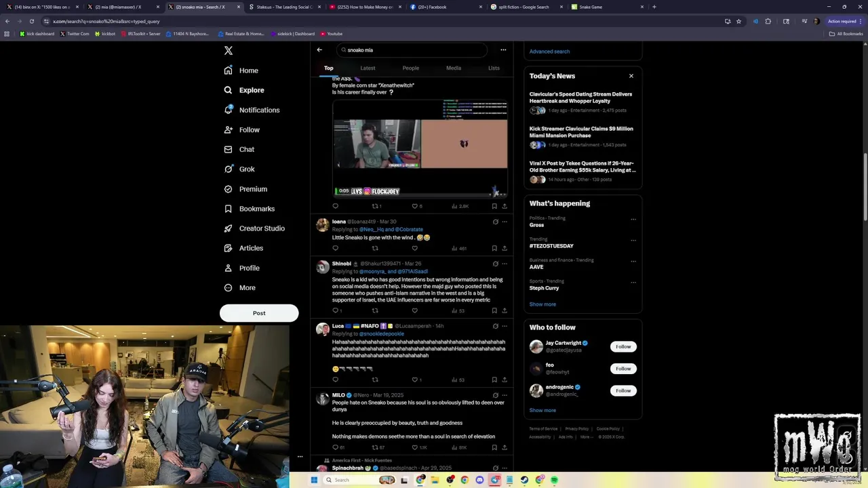This screenshot has width=868, height=488.
Task: Open Notifications in the sidebar
Action: tap(252, 110)
